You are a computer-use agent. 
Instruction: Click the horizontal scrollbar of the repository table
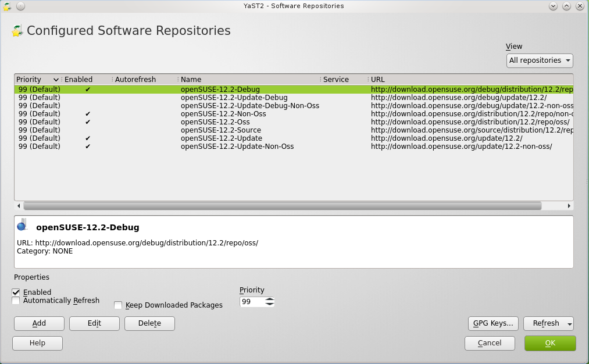point(283,206)
